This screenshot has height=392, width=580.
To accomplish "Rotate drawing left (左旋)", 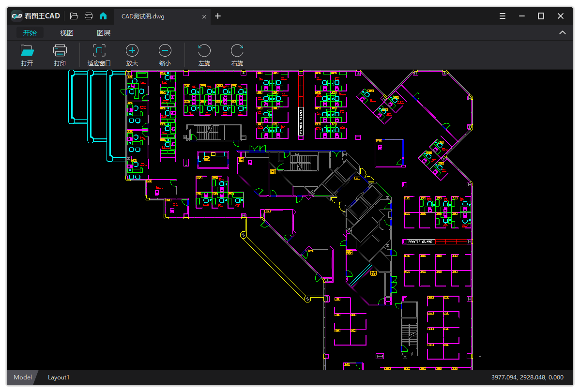I will [x=204, y=50].
